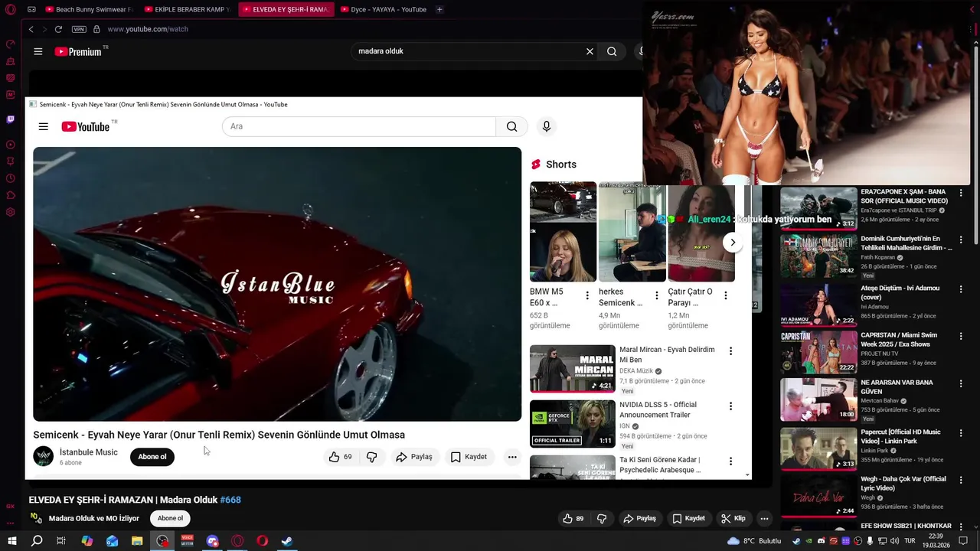The image size is (980, 551).
Task: Open options for 'Ta Ki Seni Görene Kadar'
Action: (x=730, y=461)
